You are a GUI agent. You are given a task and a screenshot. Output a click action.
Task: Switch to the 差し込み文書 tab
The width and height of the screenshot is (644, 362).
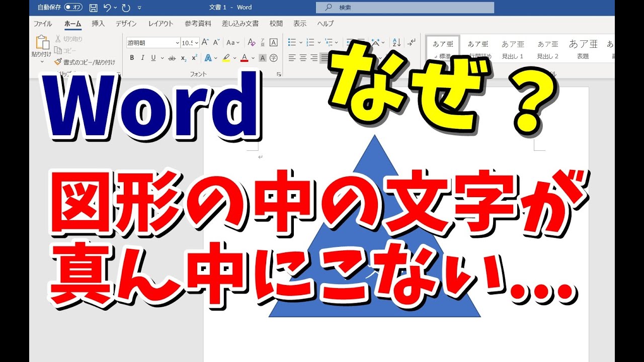click(x=240, y=24)
